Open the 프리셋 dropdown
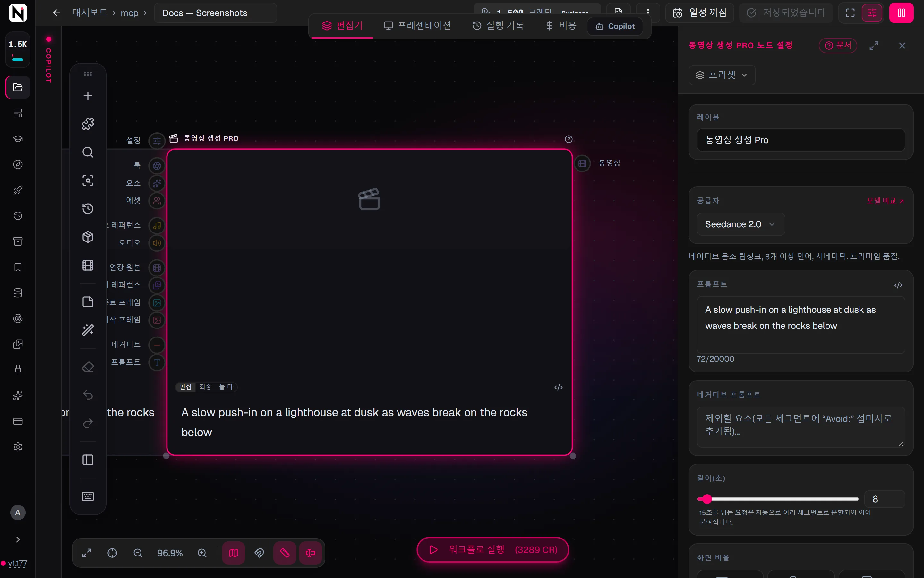The image size is (924, 578). tap(722, 75)
